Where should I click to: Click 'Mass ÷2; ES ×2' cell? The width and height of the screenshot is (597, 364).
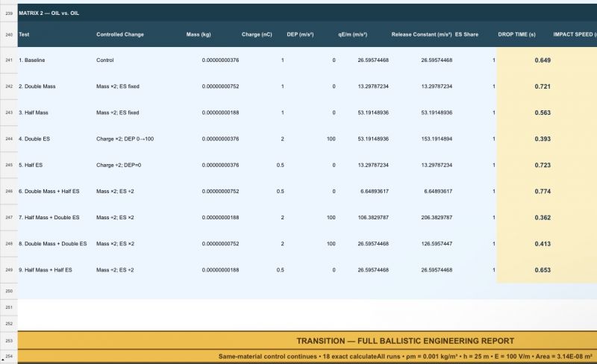pyautogui.click(x=115, y=217)
